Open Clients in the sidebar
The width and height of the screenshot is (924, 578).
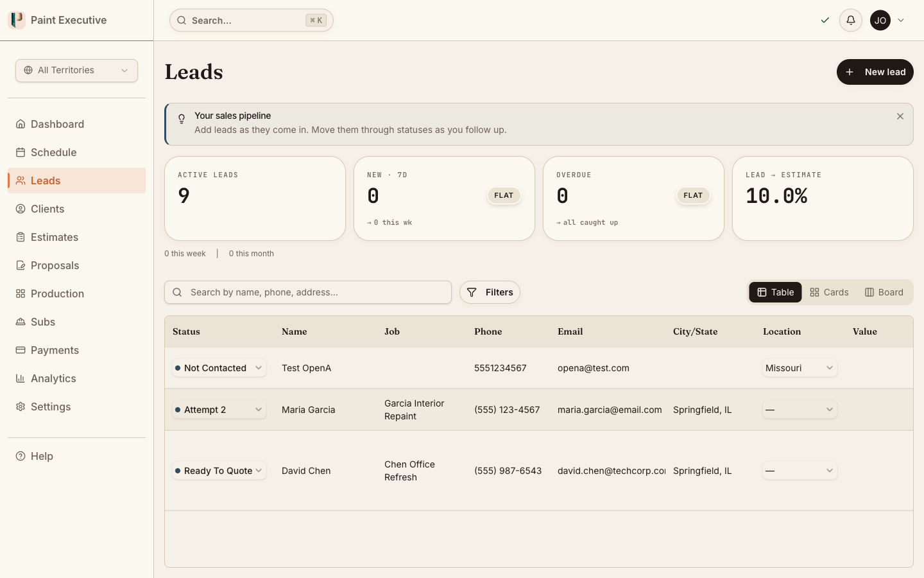76,209
